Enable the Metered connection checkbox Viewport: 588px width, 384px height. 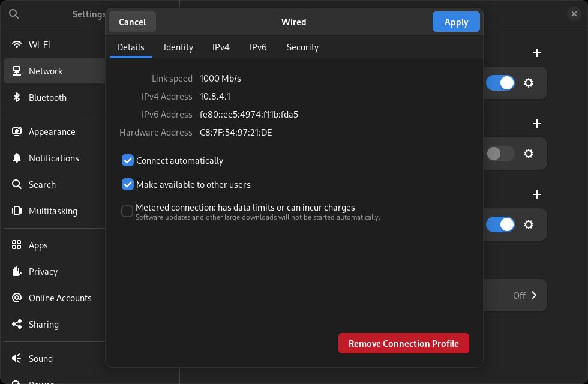(x=127, y=211)
